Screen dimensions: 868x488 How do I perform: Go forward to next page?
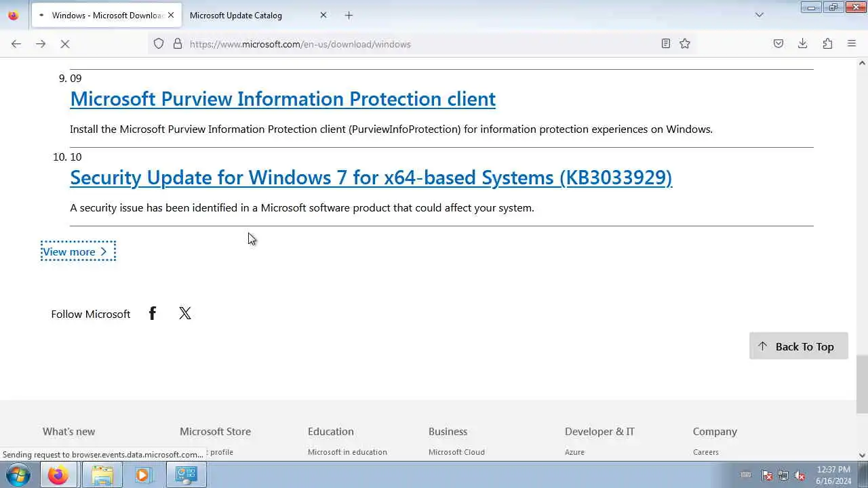tap(41, 44)
